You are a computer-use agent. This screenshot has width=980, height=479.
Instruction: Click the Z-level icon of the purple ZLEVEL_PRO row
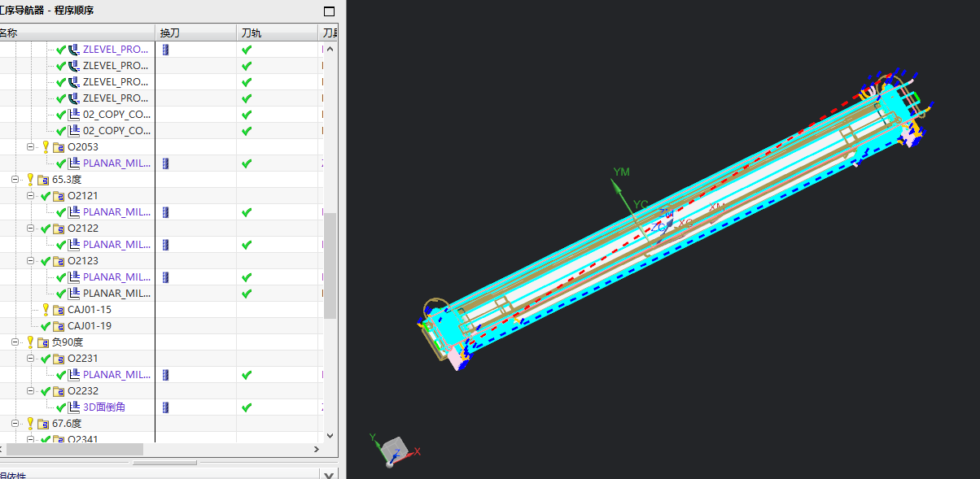74,50
